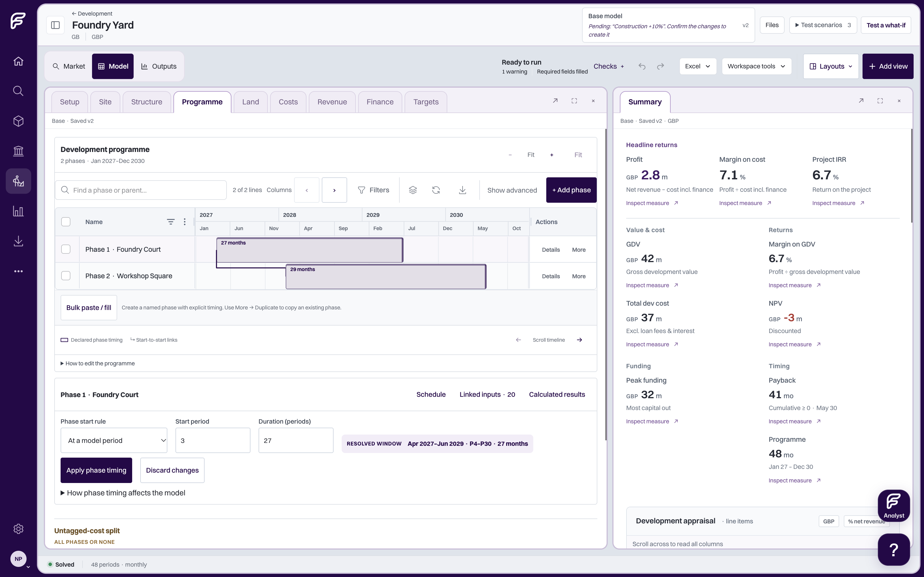Switch to the Outputs view
The width and height of the screenshot is (924, 577).
(159, 66)
